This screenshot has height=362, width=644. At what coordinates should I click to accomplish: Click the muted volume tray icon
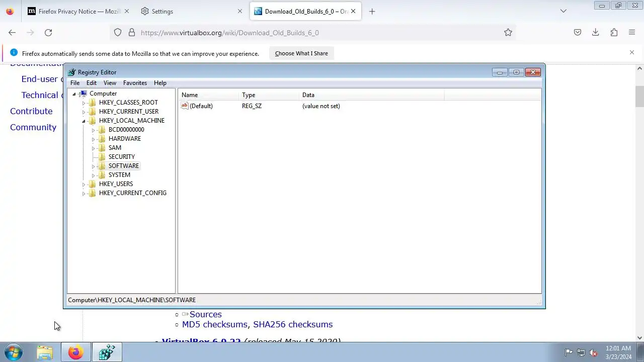[x=594, y=352]
